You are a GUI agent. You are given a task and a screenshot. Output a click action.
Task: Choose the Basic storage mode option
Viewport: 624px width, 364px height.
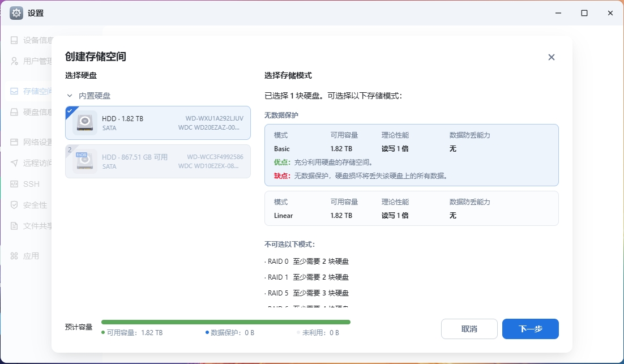pyautogui.click(x=411, y=155)
